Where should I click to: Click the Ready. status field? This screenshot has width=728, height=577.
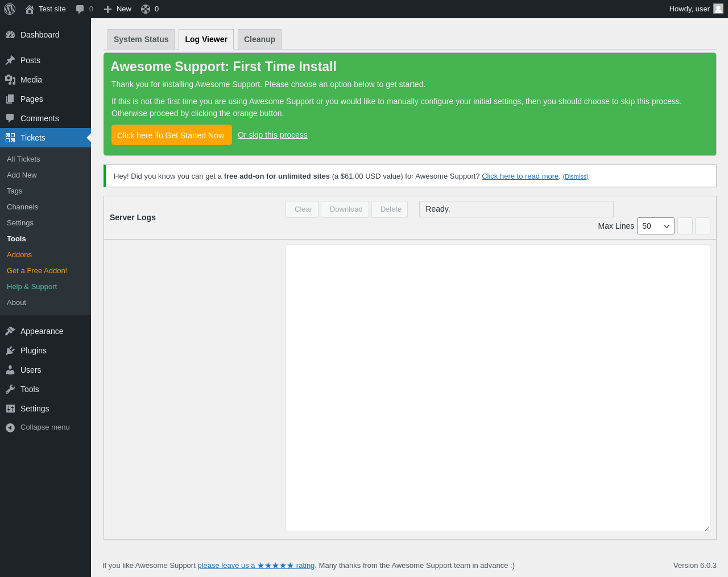[516, 209]
